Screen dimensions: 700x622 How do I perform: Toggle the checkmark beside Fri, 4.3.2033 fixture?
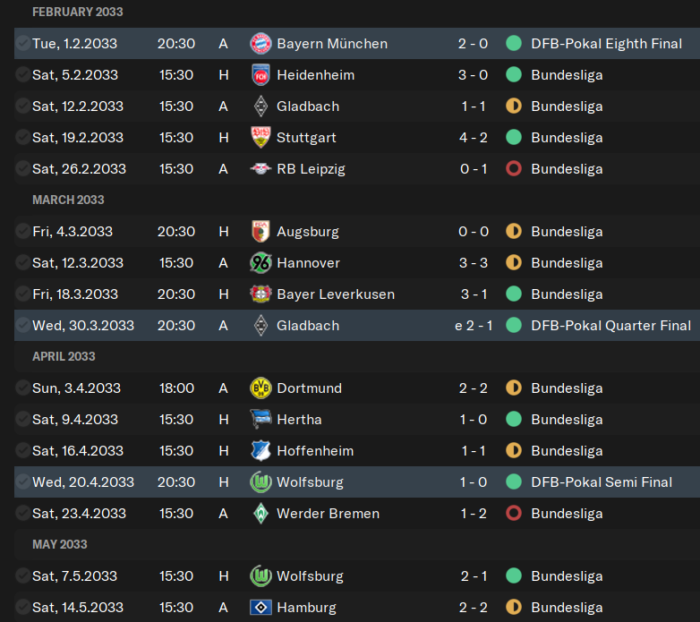pyautogui.click(x=22, y=231)
